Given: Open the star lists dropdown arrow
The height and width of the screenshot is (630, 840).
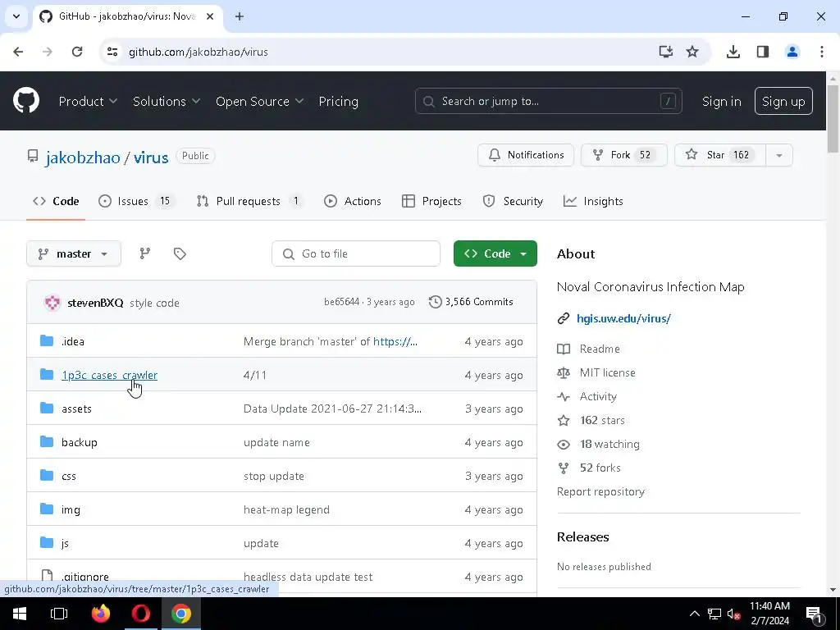Looking at the screenshot, I should (779, 155).
